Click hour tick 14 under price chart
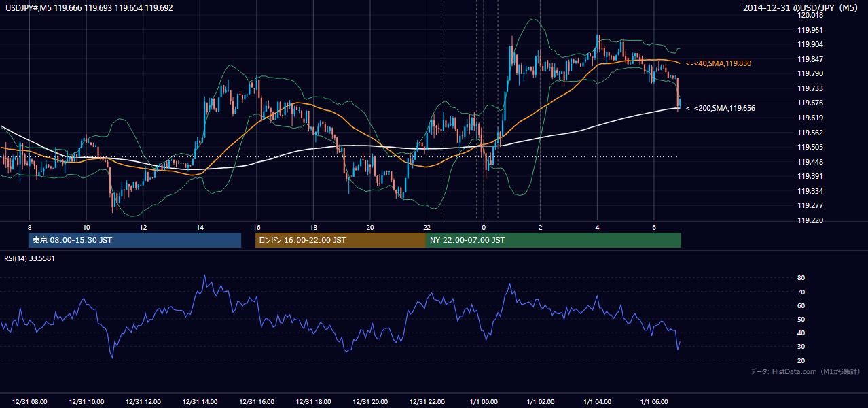 point(200,226)
